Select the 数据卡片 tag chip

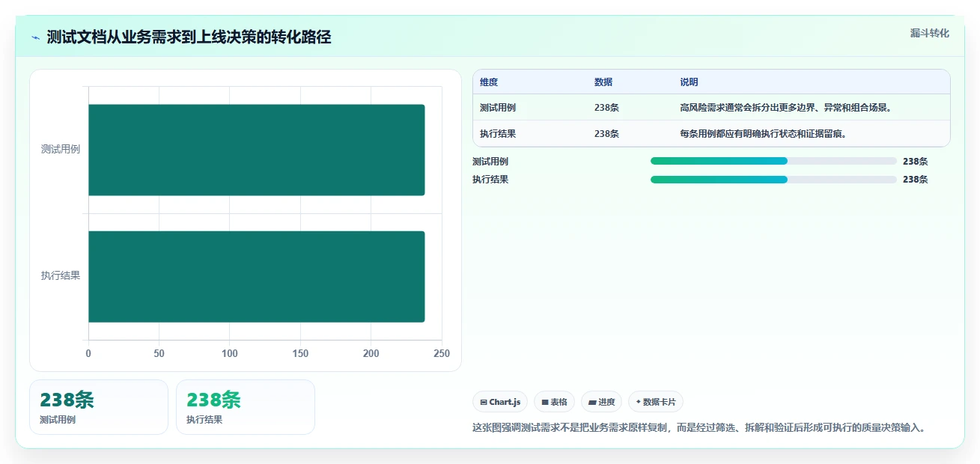656,402
